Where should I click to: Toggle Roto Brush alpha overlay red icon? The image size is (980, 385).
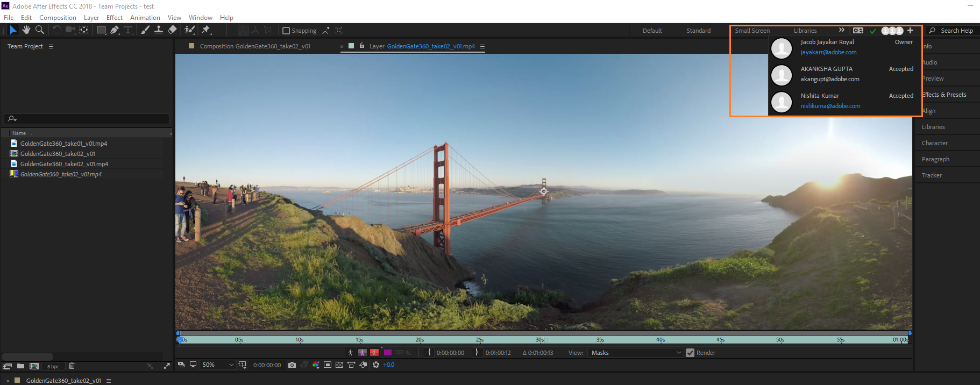tap(374, 353)
